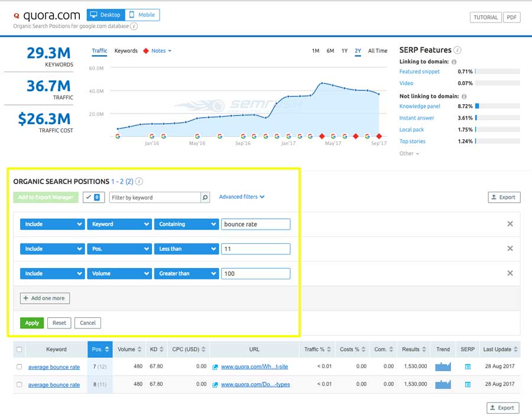Screen dimensions: 532x419
Task: Open info icon beside google.com database
Action: click(134, 26)
